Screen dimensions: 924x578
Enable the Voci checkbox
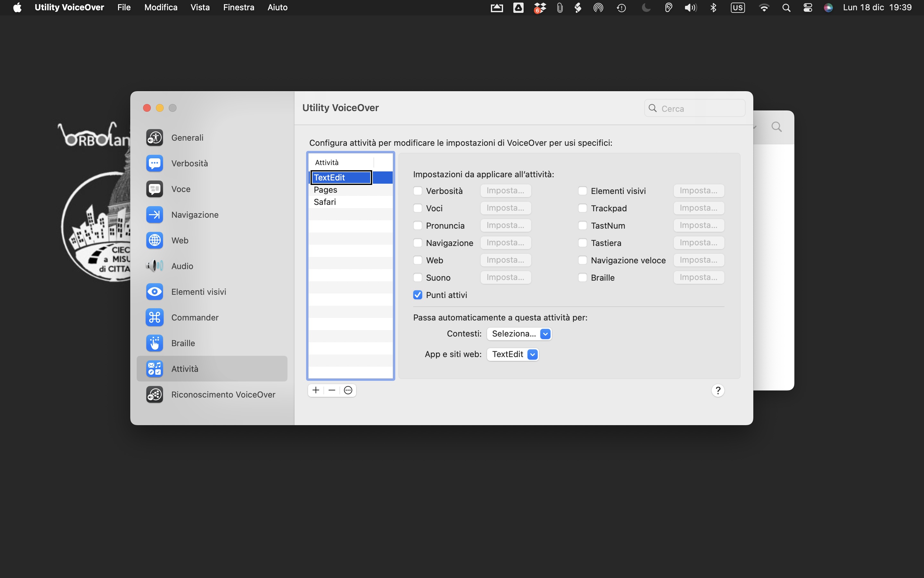coord(418,208)
